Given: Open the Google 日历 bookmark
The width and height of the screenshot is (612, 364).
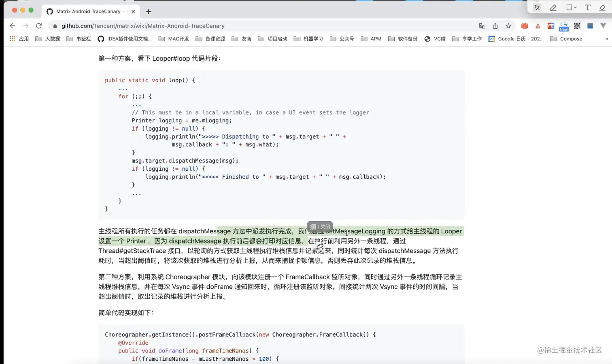Looking at the screenshot, I should pos(516,39).
